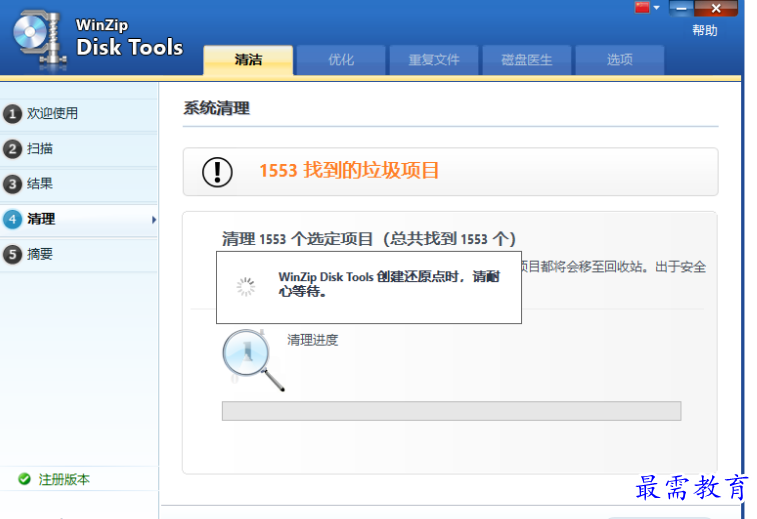
Task: Open the 重复文件 tab
Action: pos(434,60)
